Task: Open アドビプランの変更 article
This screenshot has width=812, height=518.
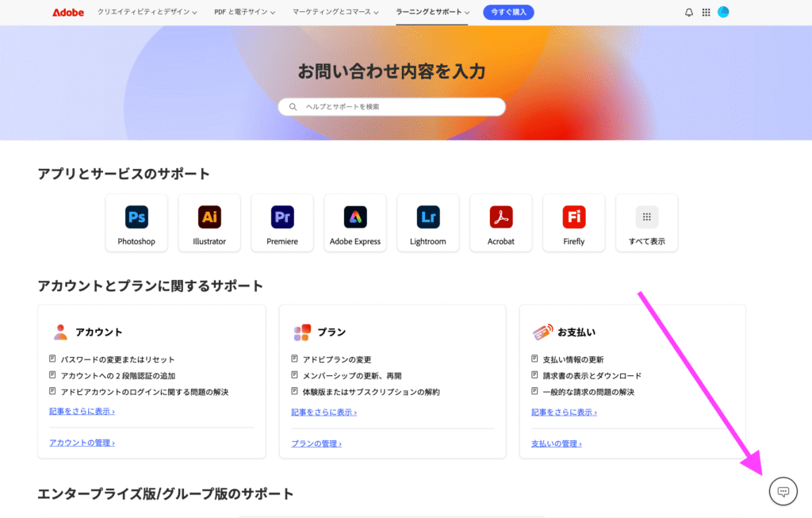Action: [x=337, y=359]
